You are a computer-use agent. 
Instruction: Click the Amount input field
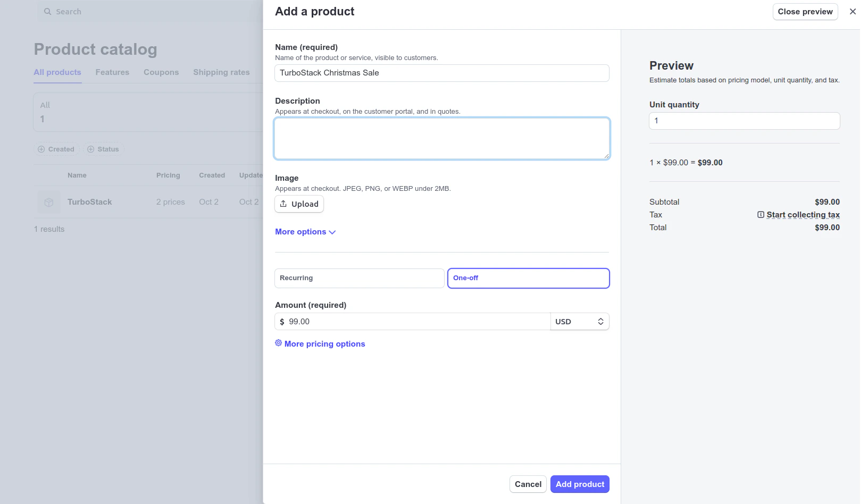413,322
